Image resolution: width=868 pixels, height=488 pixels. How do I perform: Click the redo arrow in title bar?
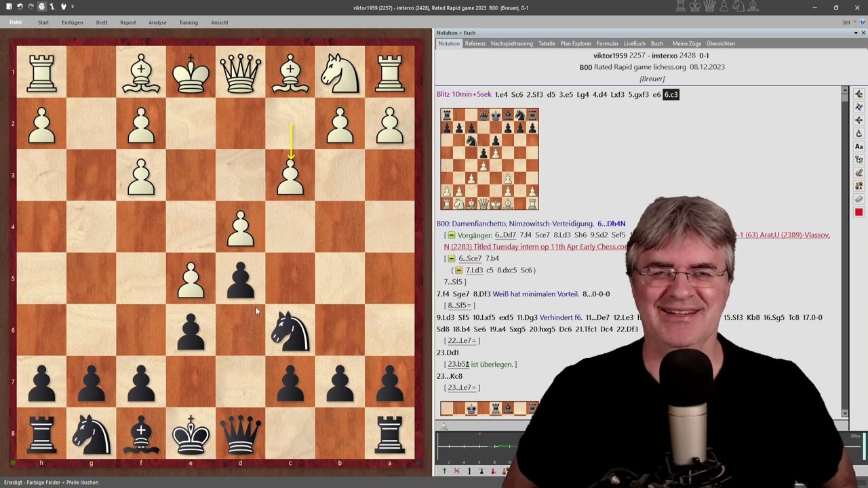31,7
